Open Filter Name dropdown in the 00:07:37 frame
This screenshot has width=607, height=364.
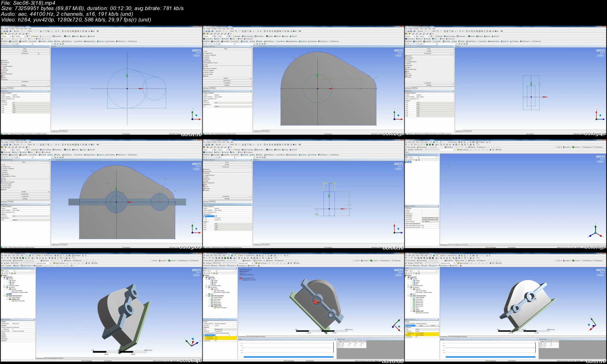(414, 157)
